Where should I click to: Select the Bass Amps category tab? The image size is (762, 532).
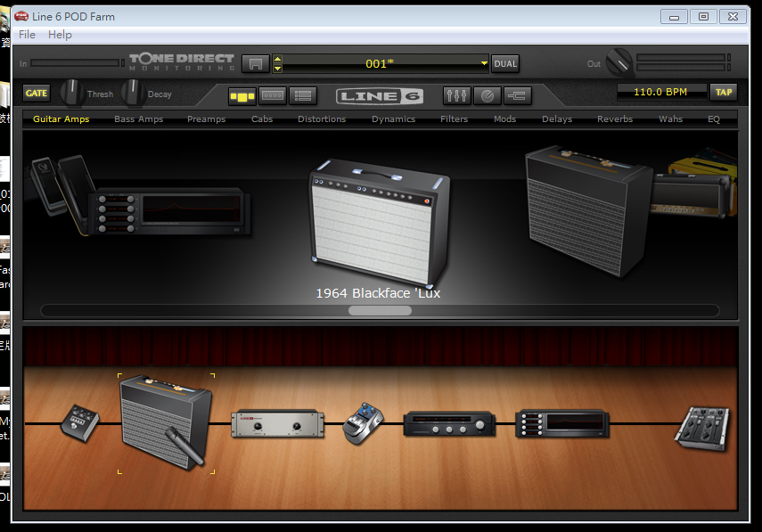point(138,119)
